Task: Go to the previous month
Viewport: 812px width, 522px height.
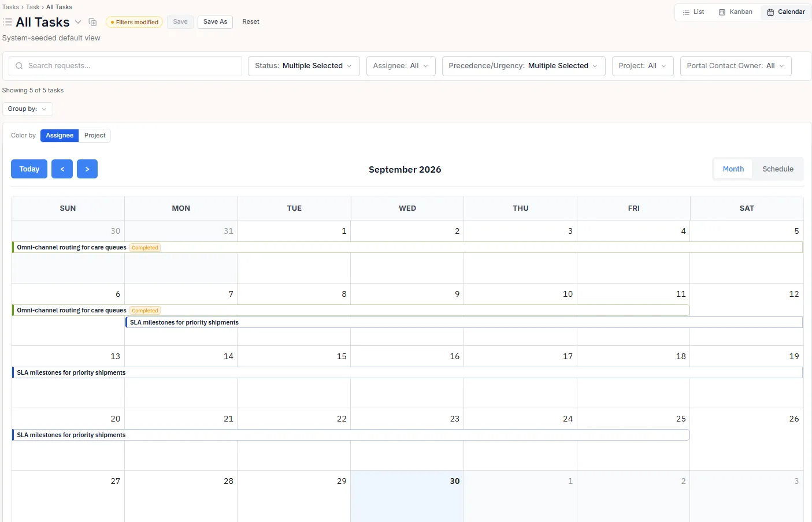Action: pos(62,169)
